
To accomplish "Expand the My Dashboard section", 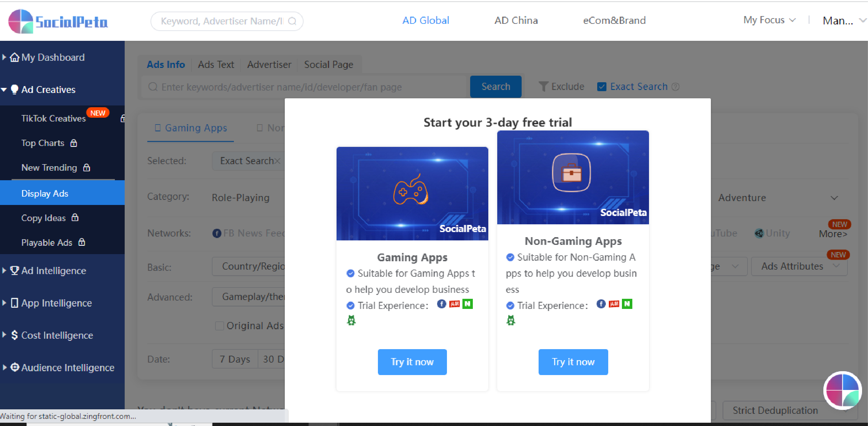I will (x=4, y=57).
